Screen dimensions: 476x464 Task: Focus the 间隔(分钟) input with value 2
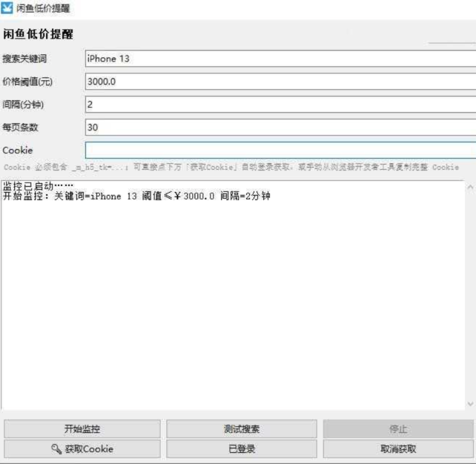click(x=280, y=104)
